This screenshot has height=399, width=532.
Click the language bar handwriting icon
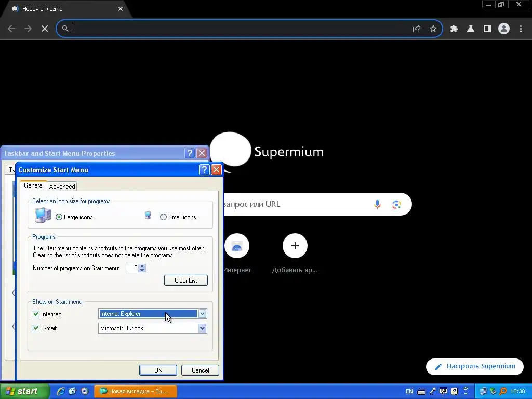tap(443, 391)
